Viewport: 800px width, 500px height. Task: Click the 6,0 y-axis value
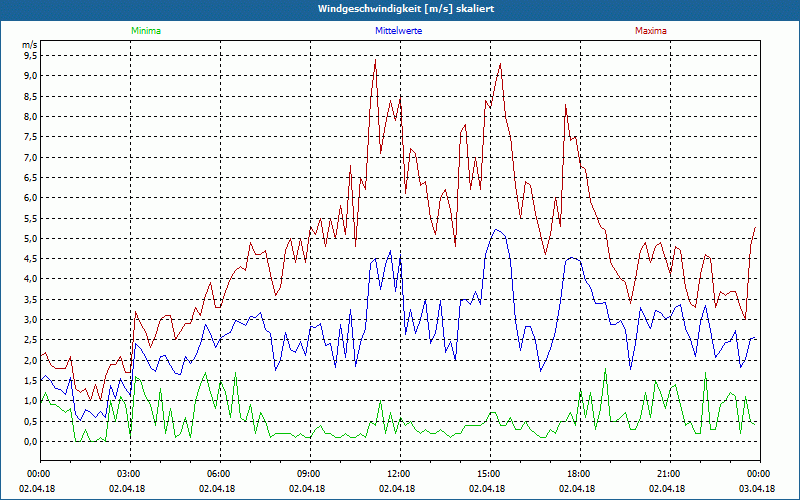32,197
